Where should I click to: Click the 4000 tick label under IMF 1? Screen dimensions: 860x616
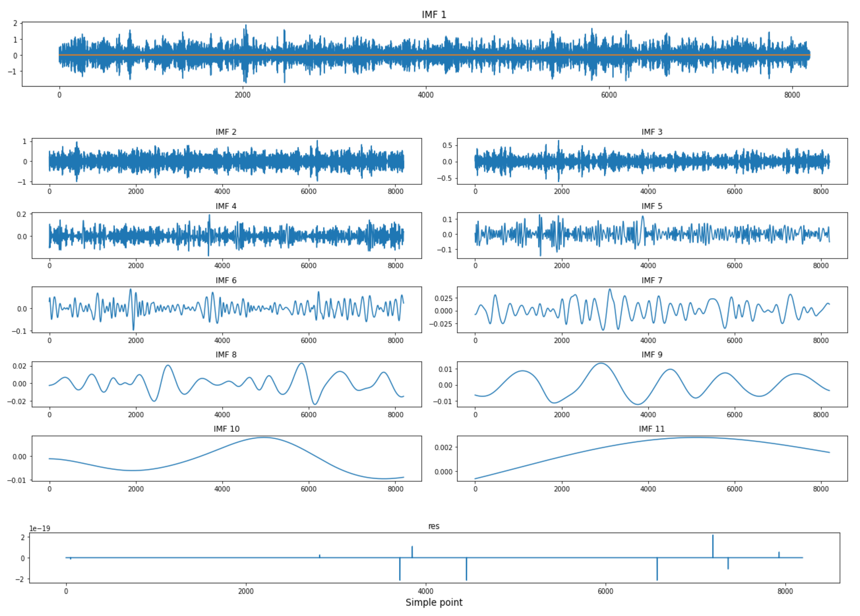click(425, 95)
